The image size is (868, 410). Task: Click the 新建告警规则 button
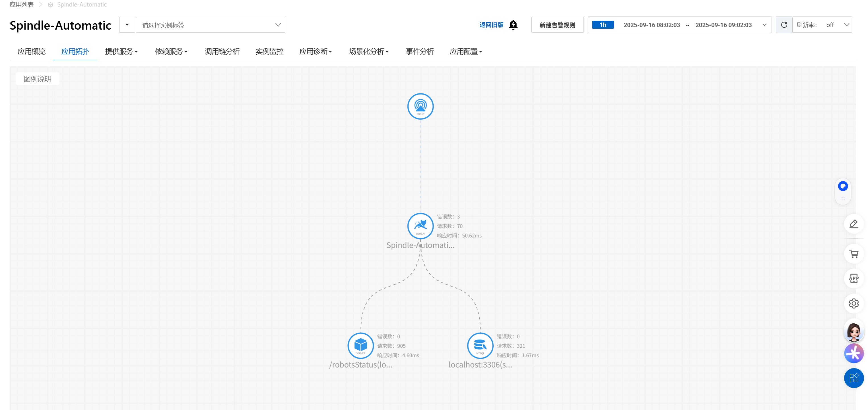click(557, 25)
